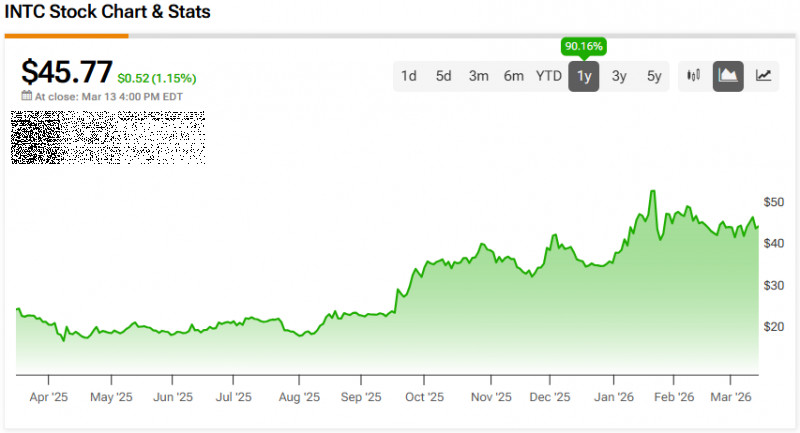Show the 3m price range
This screenshot has width=800, height=433.
(478, 76)
